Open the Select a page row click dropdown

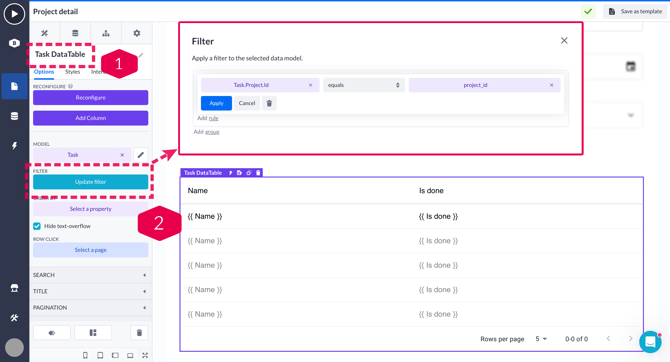pyautogui.click(x=91, y=250)
